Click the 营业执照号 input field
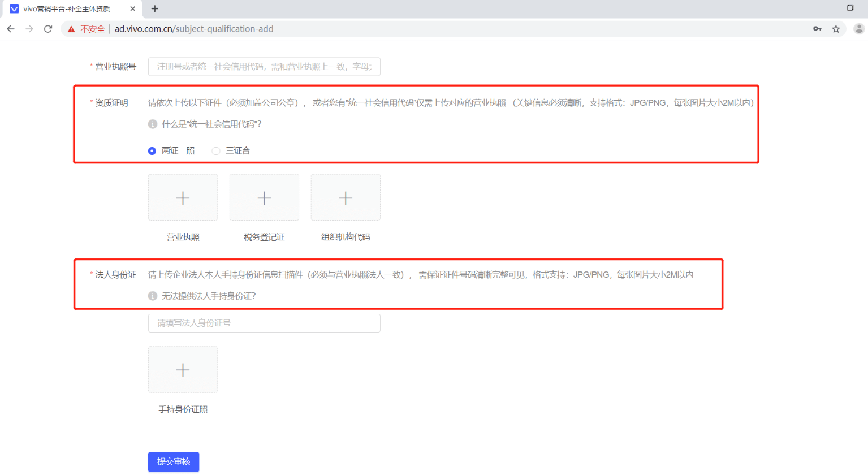The width and height of the screenshot is (868, 475). tap(264, 66)
